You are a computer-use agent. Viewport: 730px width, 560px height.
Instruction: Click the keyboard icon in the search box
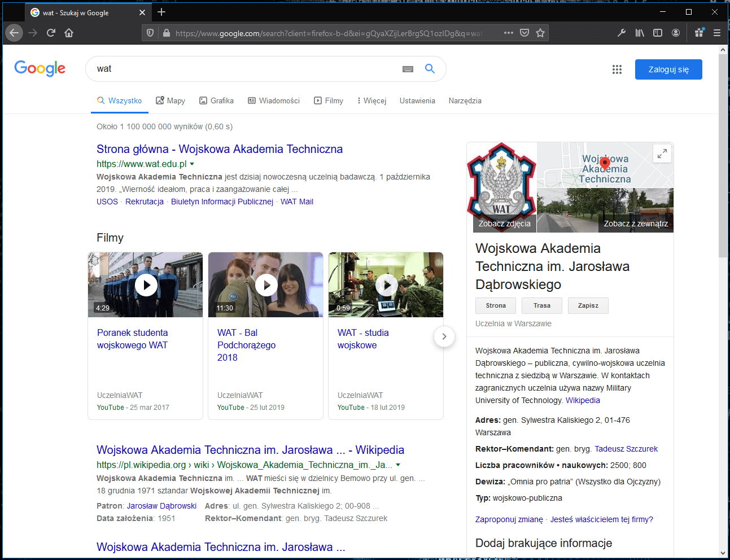click(408, 68)
